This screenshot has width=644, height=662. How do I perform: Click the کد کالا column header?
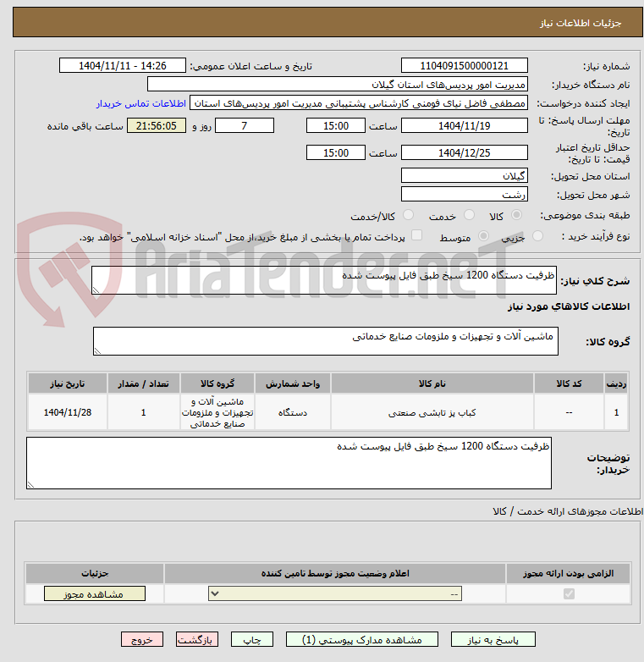click(569, 383)
